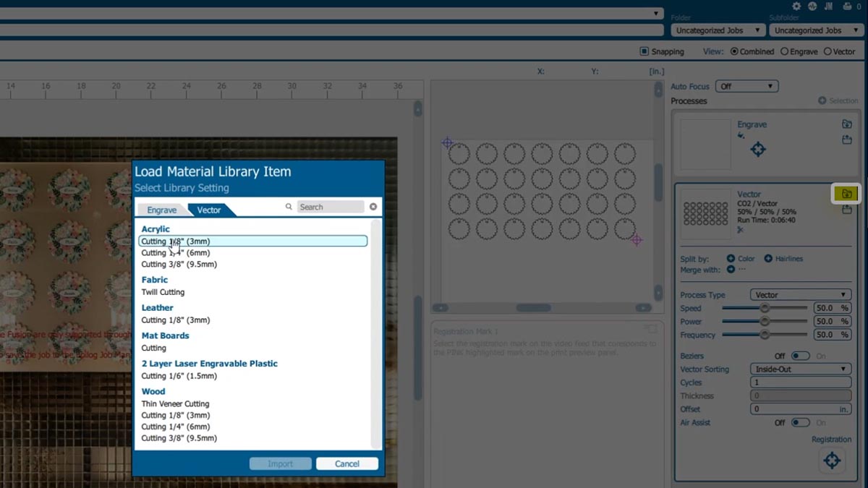Image resolution: width=868 pixels, height=488 pixels.
Task: Toggle the Snapping checkbox
Action: pyautogui.click(x=644, y=52)
